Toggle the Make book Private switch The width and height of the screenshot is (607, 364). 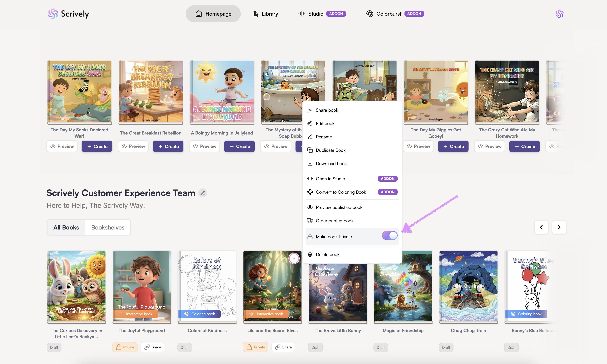389,236
